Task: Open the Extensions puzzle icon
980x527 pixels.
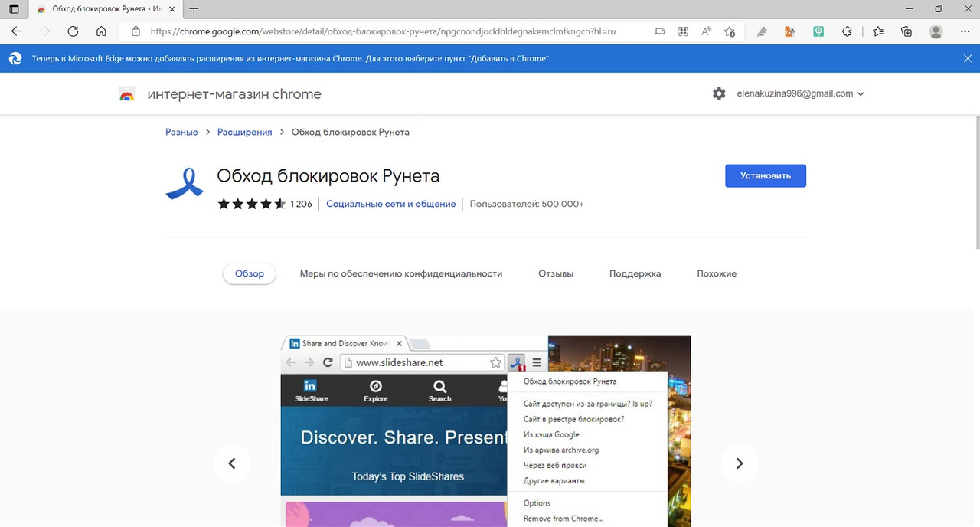Action: tap(847, 31)
